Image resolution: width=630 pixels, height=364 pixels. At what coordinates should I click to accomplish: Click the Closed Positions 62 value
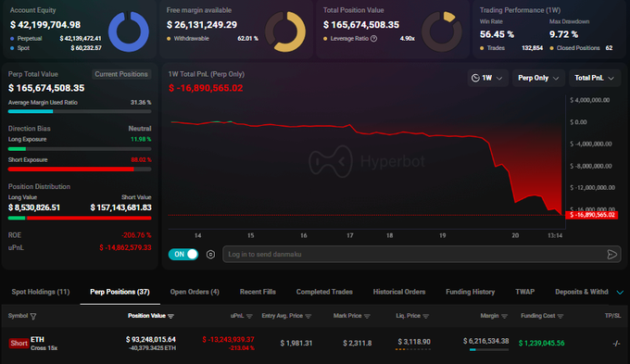click(609, 48)
